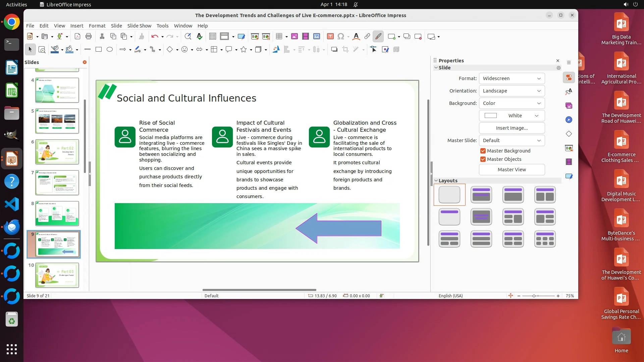Click the Insert Special Character icon
644x362 pixels.
tap(341, 37)
